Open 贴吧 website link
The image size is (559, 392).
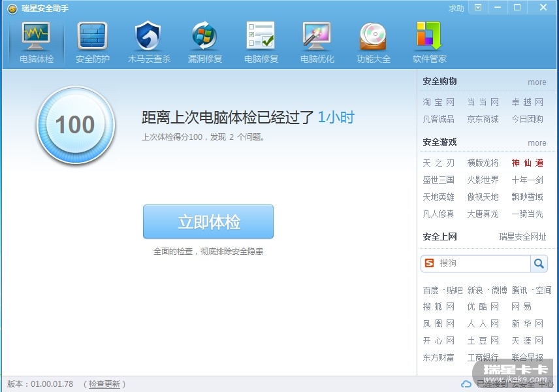point(455,290)
